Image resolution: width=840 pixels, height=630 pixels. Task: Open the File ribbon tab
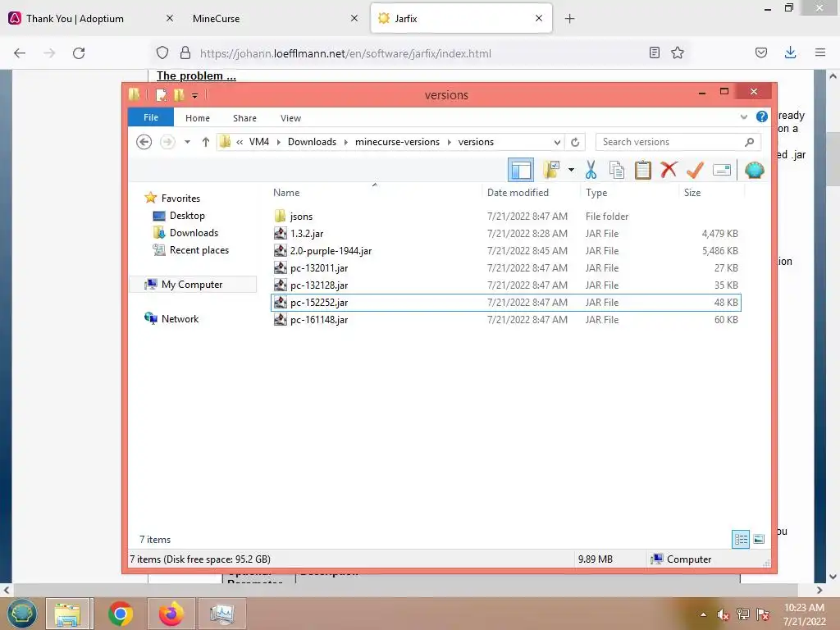(x=151, y=117)
